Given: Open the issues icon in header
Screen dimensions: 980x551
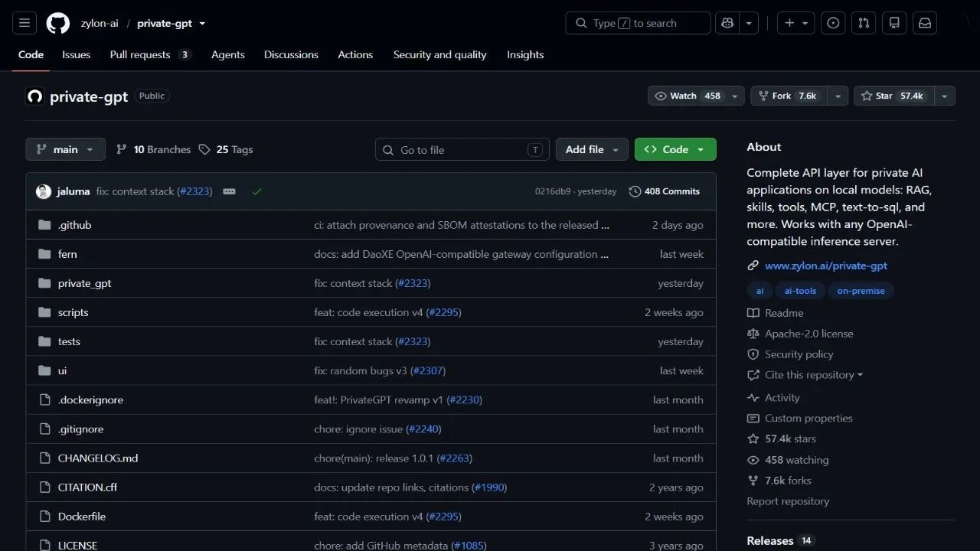Looking at the screenshot, I should (833, 23).
